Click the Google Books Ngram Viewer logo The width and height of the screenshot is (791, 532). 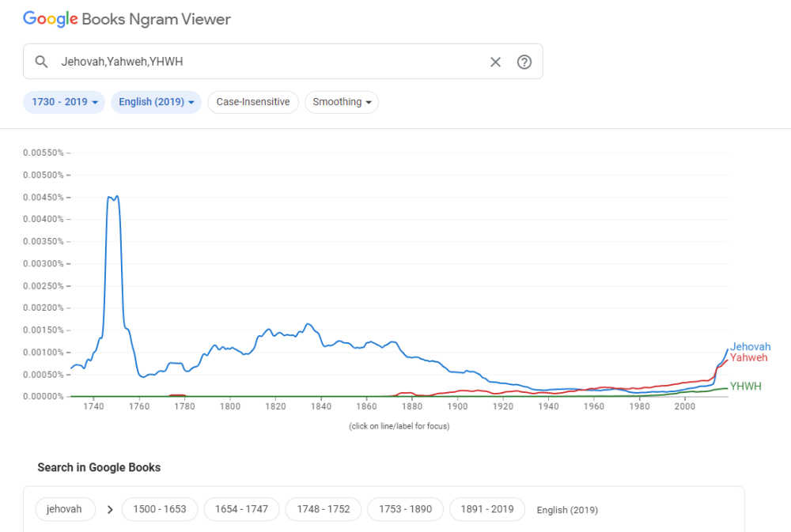[127, 19]
